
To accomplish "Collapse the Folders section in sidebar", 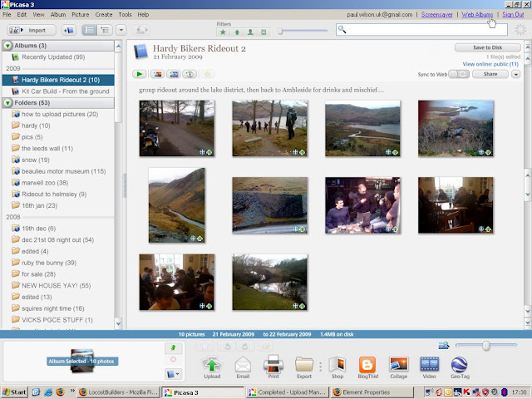I will pyautogui.click(x=7, y=102).
